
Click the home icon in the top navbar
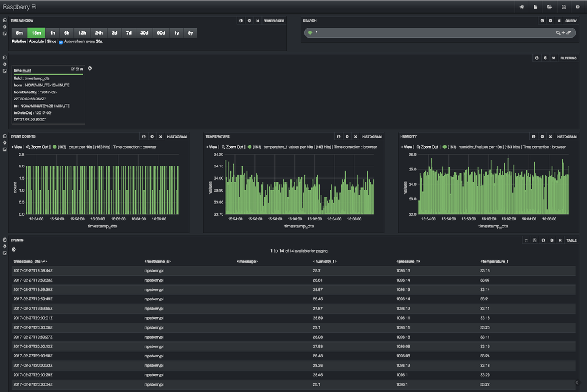click(521, 7)
